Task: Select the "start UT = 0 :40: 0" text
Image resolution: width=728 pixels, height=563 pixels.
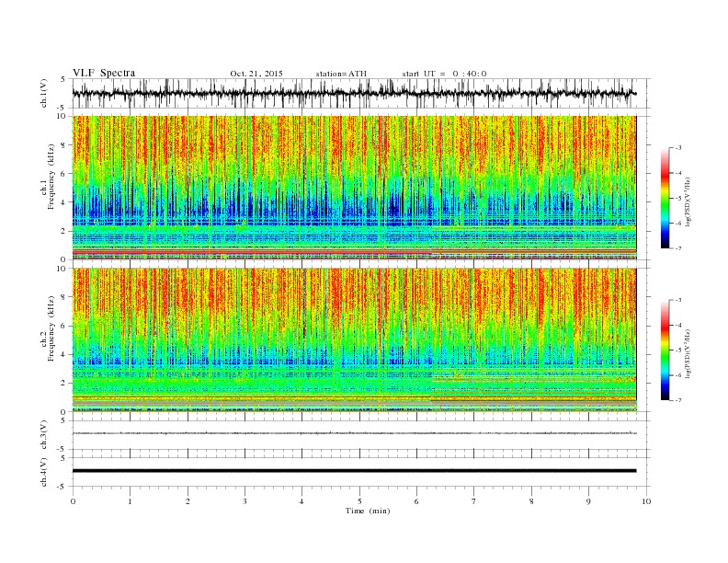Action: [444, 74]
